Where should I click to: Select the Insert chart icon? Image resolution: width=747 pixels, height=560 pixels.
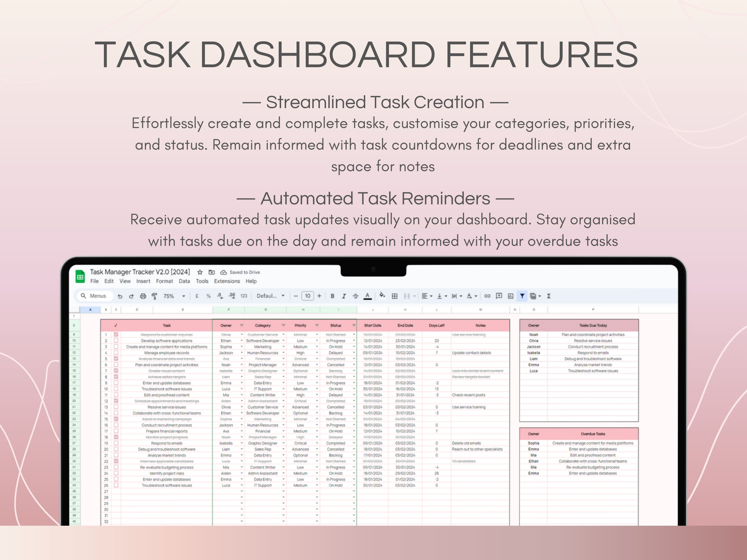click(x=511, y=296)
